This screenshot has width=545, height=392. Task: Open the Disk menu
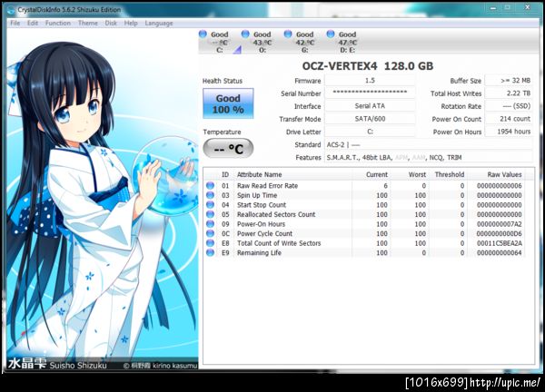(111, 23)
